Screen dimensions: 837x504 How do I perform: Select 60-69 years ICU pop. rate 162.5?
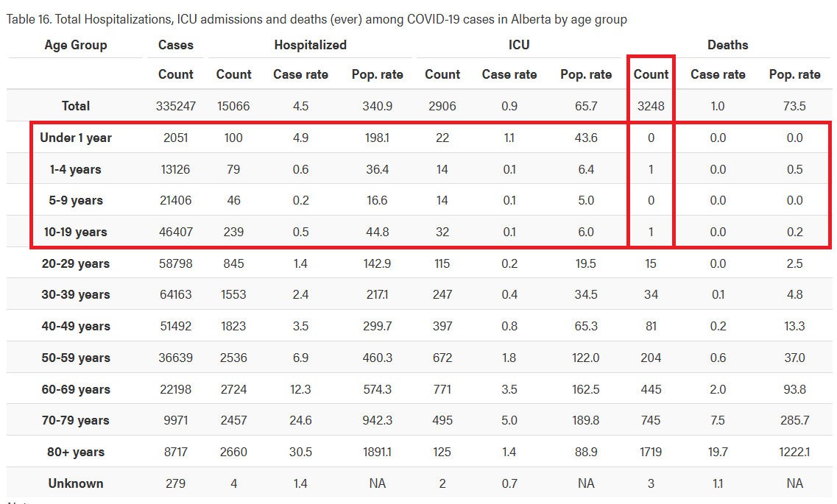(x=585, y=389)
